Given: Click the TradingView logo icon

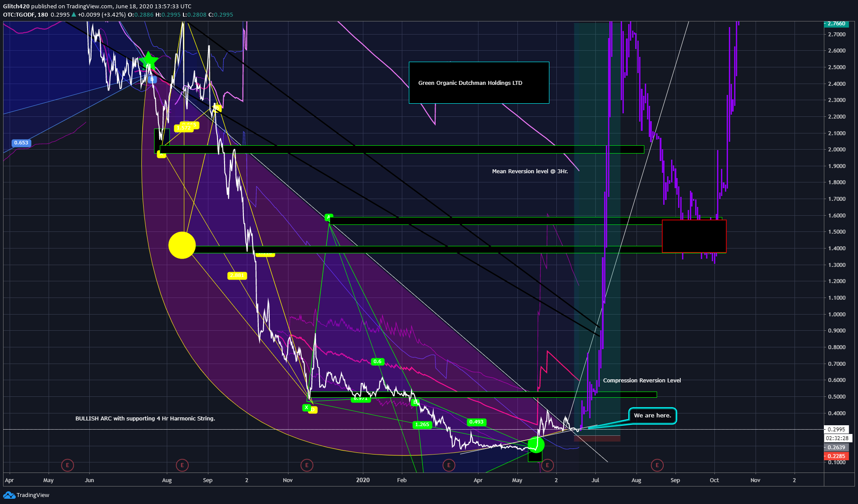Looking at the screenshot, I should [x=9, y=495].
